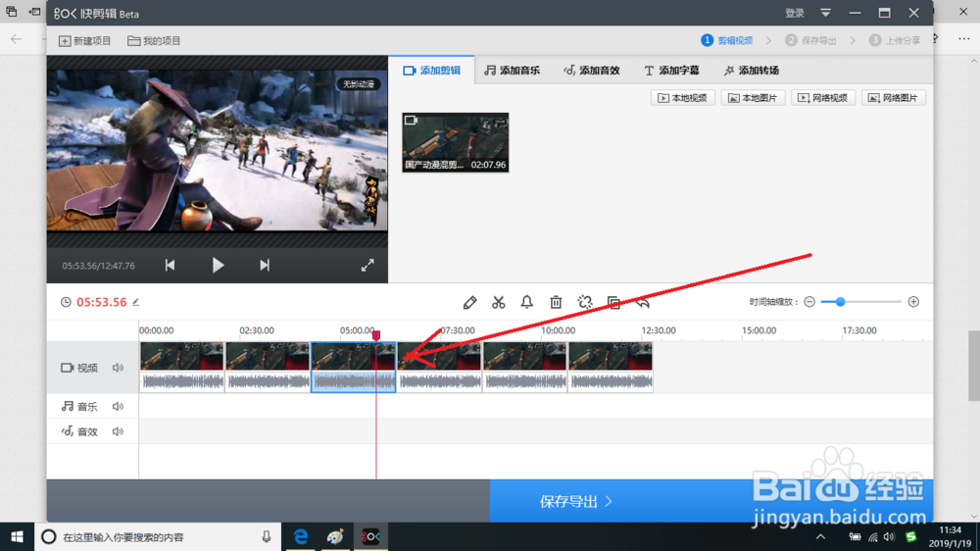Click the green S icon in tray
This screenshot has height=551, width=980.
coord(911,536)
